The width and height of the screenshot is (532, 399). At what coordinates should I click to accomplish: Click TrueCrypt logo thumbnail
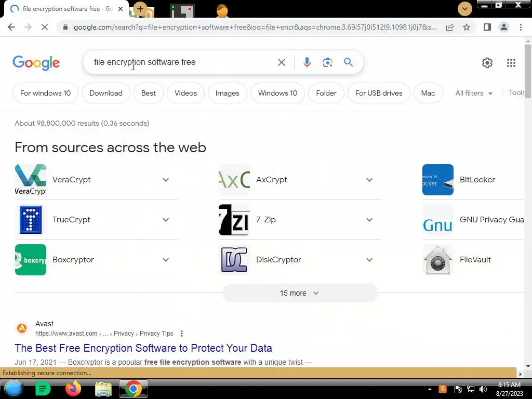(31, 220)
